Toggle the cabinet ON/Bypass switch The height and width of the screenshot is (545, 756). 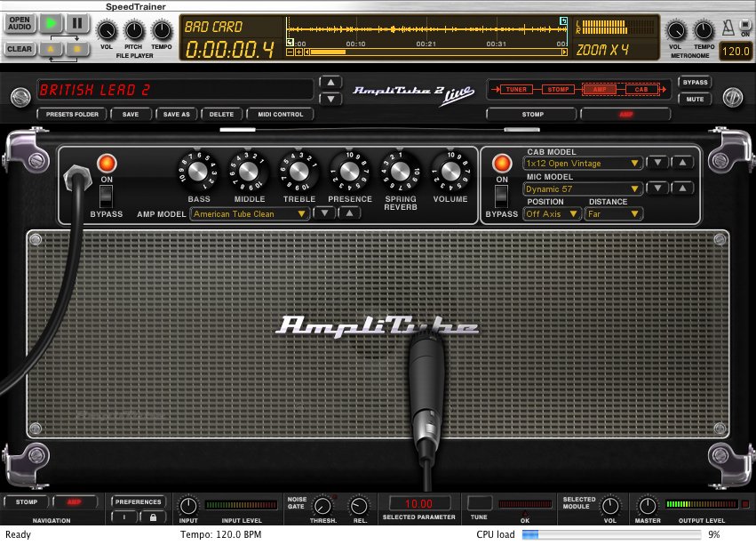(501, 196)
